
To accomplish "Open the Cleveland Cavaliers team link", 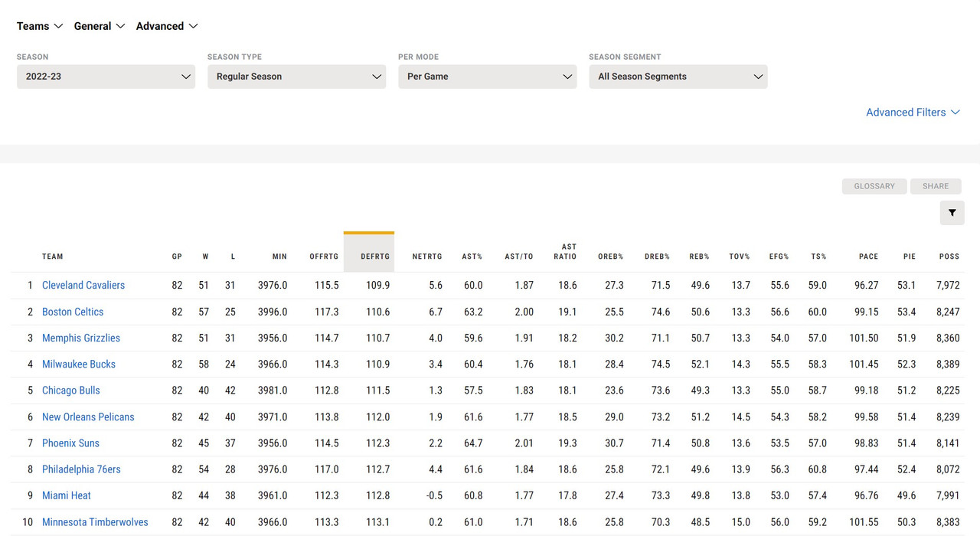I will pyautogui.click(x=83, y=285).
